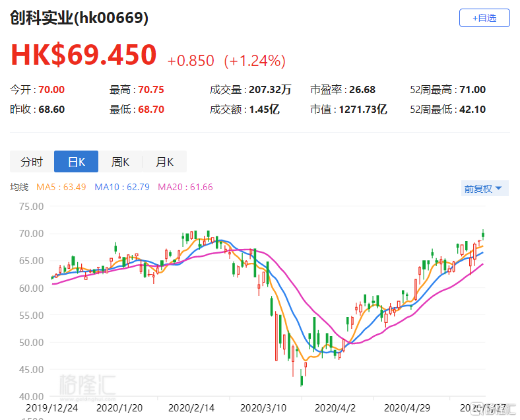Screen dimensions: 520x420
Task: Click the 市盈率 value 26.68
Action: [x=362, y=90]
